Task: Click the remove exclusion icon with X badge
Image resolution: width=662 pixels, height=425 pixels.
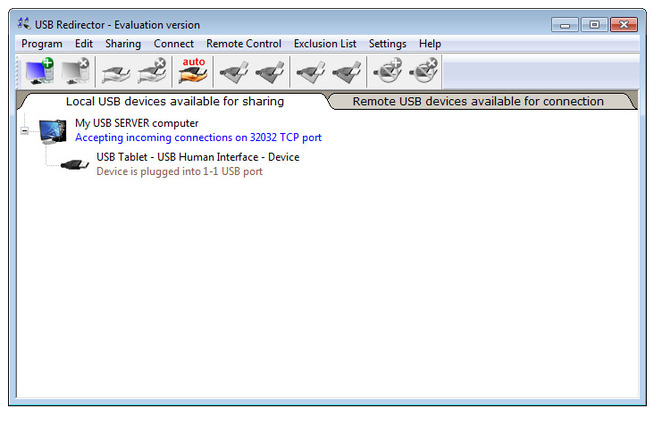Action: click(423, 71)
